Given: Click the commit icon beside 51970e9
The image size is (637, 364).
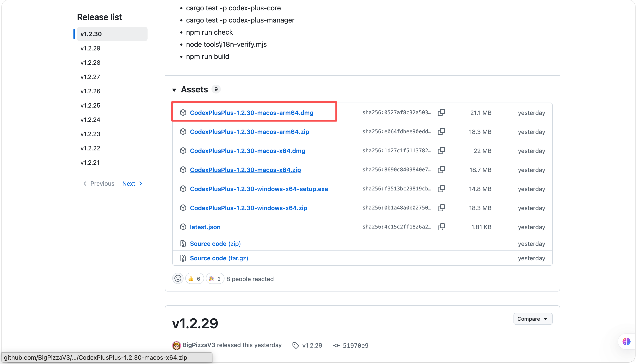Looking at the screenshot, I should tap(336, 346).
